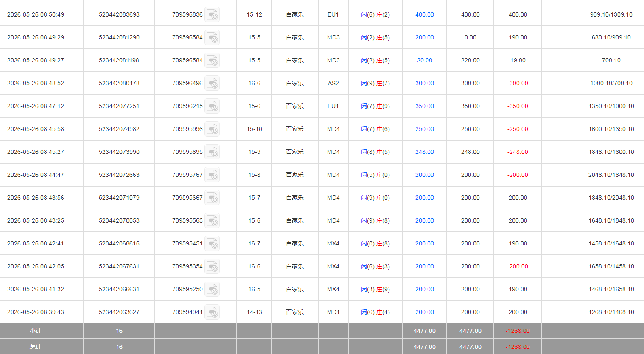View replay icon next to 709595996
644x354 pixels.
pos(213,129)
